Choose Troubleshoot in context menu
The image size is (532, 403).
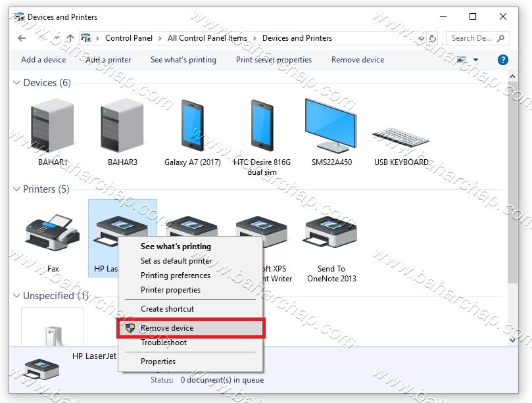pyautogui.click(x=190, y=343)
